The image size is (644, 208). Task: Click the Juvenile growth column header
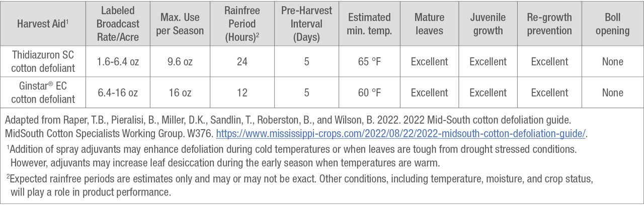[x=488, y=24]
